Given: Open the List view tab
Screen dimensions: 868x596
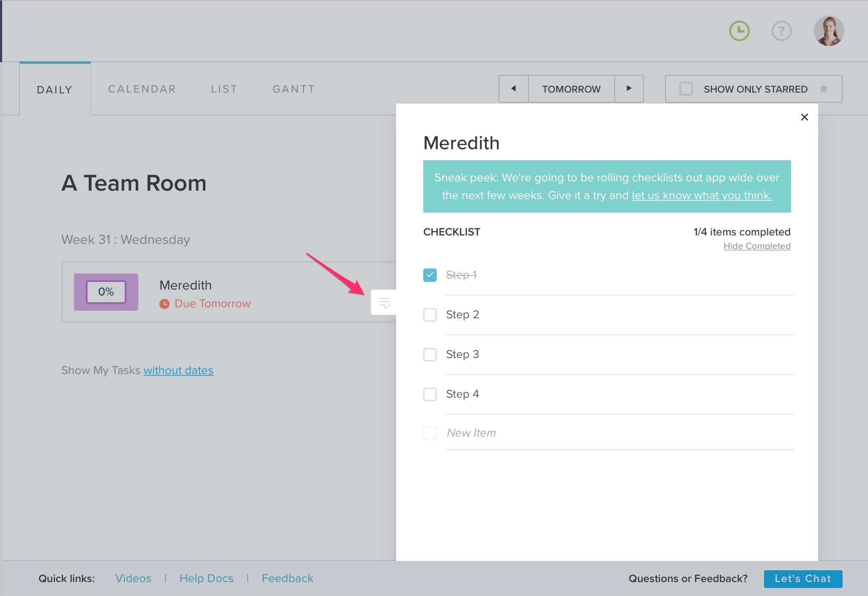Looking at the screenshot, I should [224, 89].
